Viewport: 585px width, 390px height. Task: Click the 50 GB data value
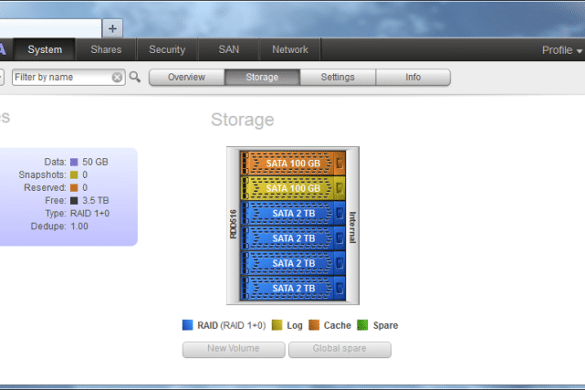95,162
